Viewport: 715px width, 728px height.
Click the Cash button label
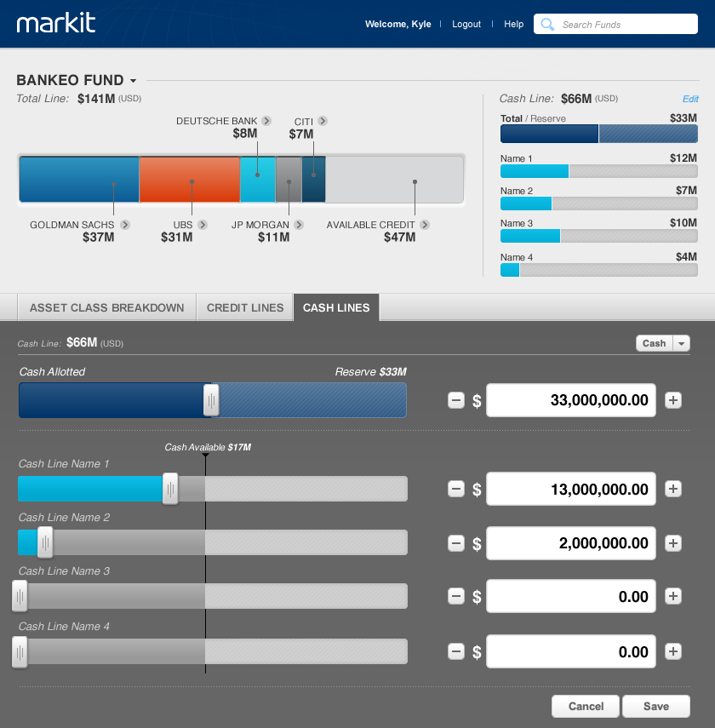coord(655,344)
